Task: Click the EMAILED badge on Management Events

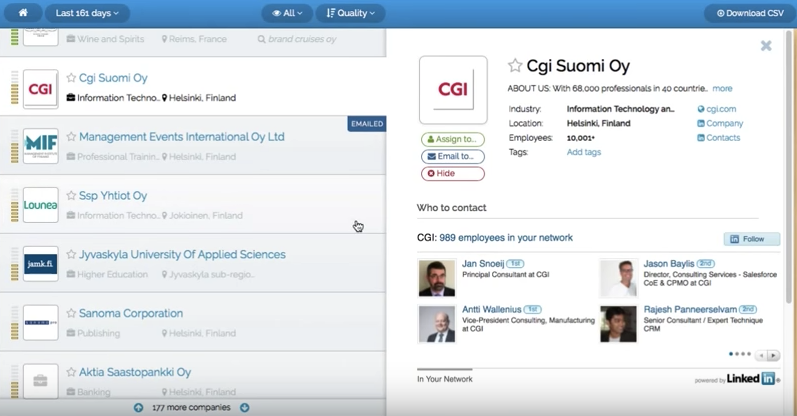Action: click(366, 124)
